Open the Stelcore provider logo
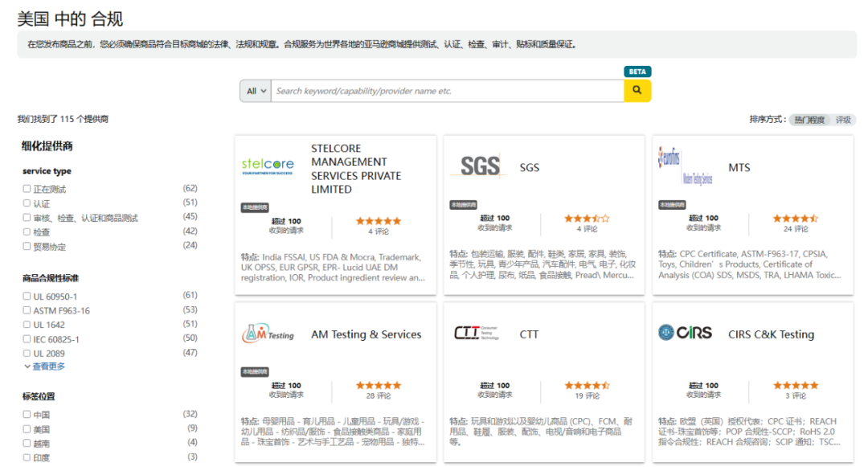Image resolution: width=868 pixels, height=467 pixels. click(268, 166)
